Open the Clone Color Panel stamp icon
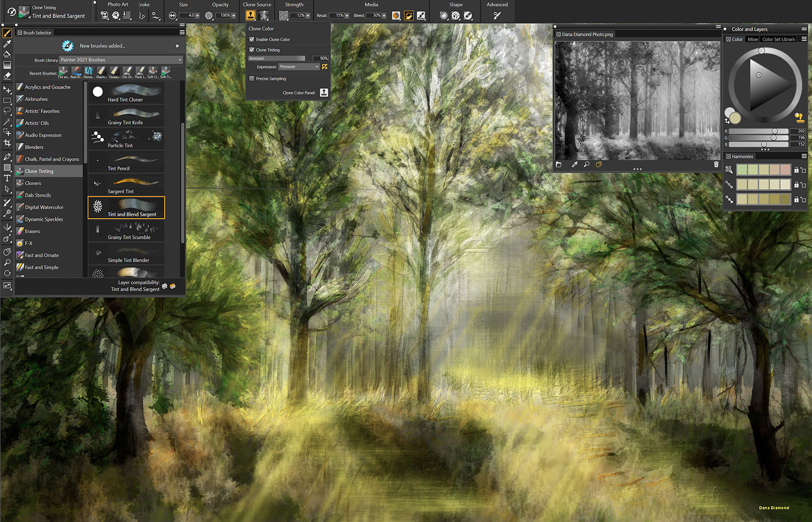812x522 pixels. coord(324,93)
